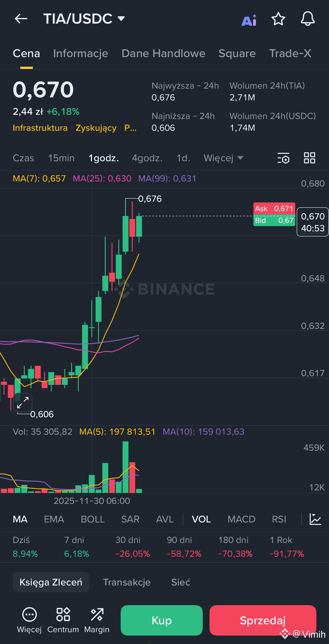Tap MA(7): 0,657 indicator label
The height and width of the screenshot is (644, 329).
click(x=39, y=178)
